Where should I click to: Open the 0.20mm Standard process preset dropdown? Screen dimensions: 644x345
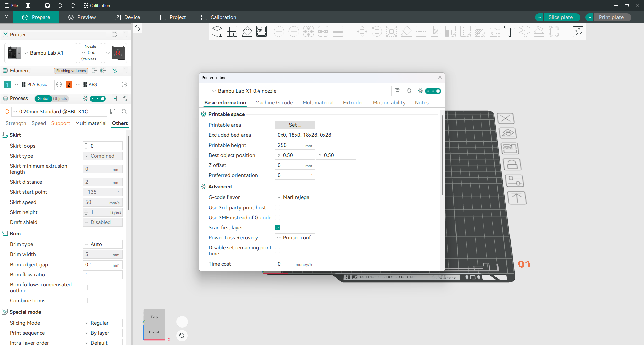[x=59, y=112]
